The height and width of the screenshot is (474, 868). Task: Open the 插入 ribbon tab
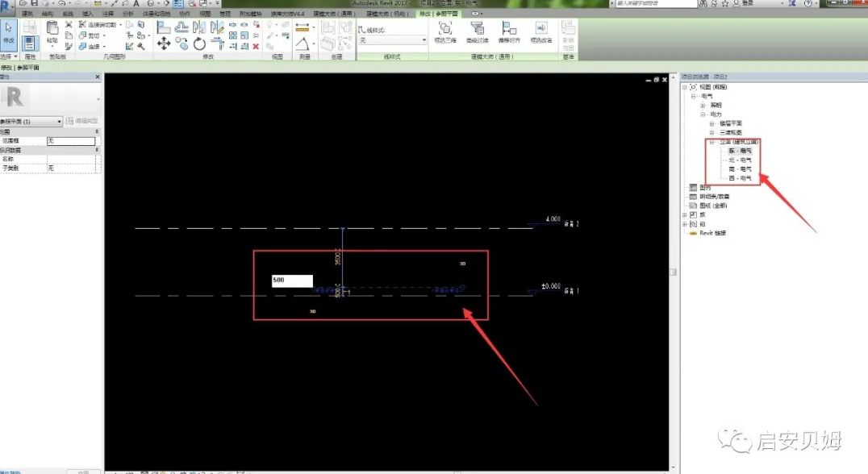pyautogui.click(x=87, y=14)
